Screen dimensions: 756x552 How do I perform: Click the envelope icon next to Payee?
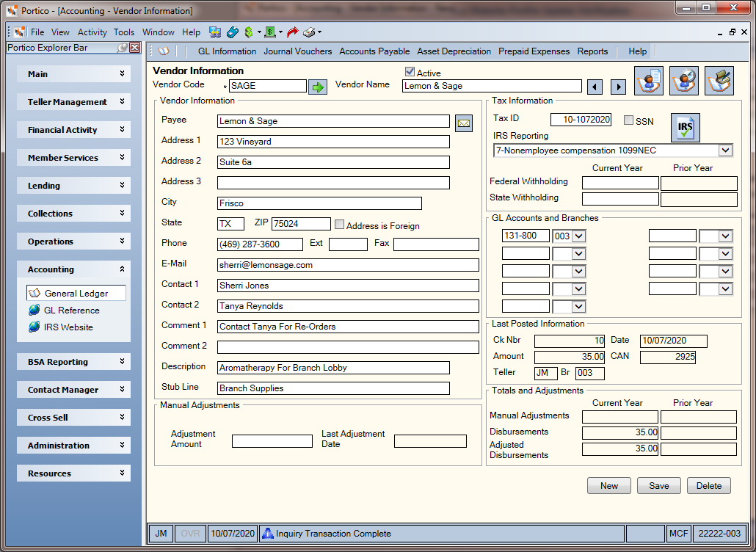click(463, 123)
